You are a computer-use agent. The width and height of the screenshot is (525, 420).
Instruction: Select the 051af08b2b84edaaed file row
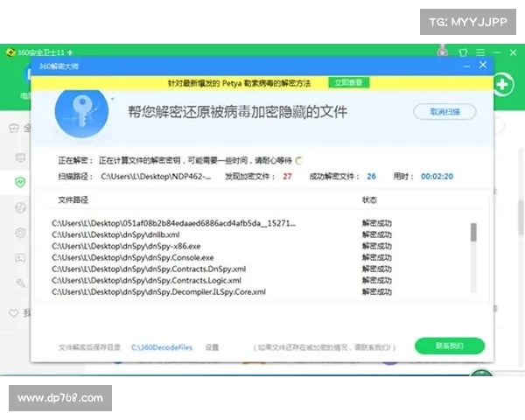(221, 223)
